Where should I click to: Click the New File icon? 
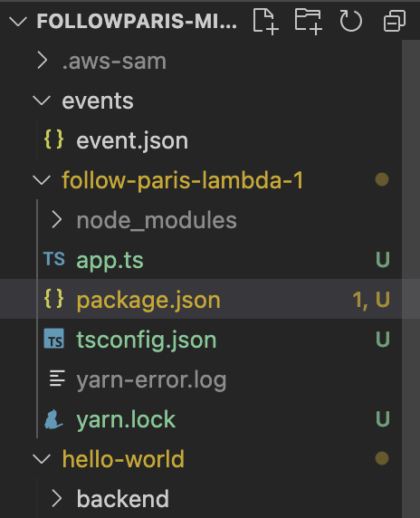(265, 22)
